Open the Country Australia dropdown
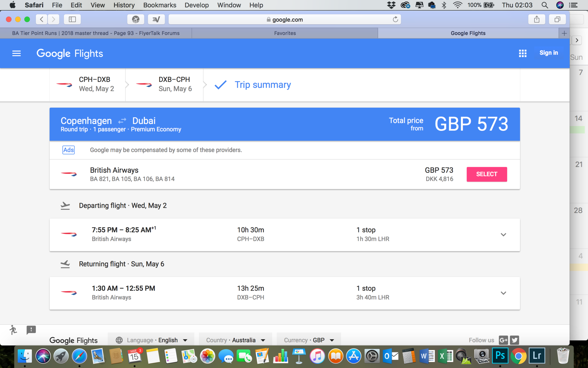Viewport: 588px width, 368px height. 235,340
